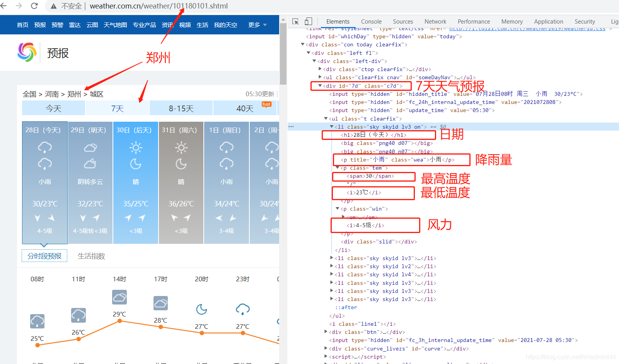Click the cloudy icon above 29℃ at 14时

pos(119,297)
